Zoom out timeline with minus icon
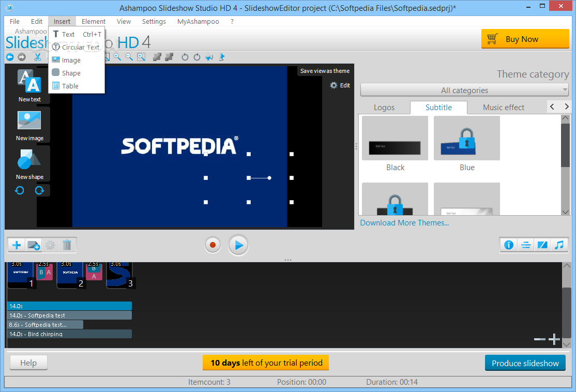The image size is (576, 392). 540,339
